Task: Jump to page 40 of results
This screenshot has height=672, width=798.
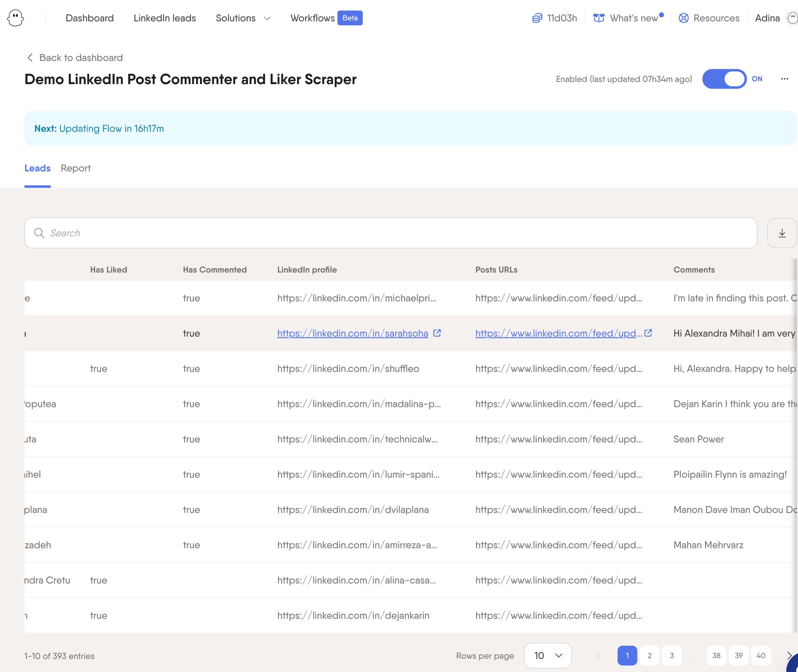Action: 761,655
